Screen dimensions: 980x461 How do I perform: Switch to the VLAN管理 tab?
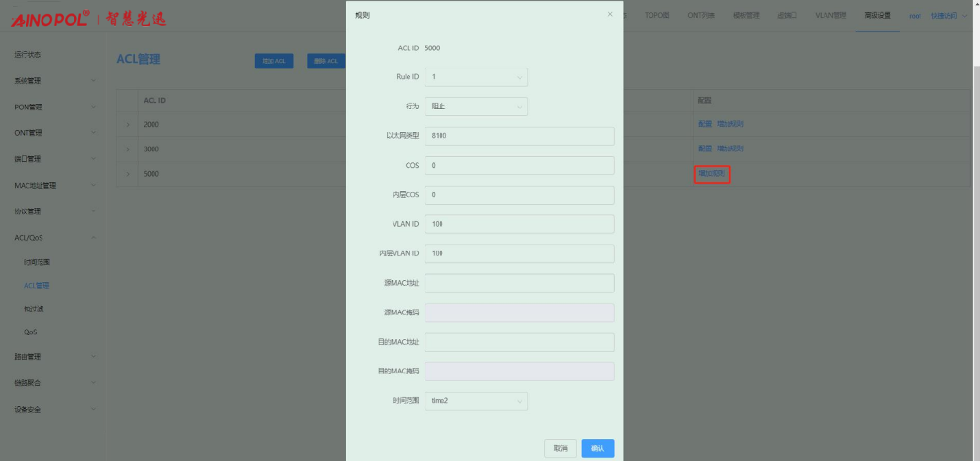[831, 16]
